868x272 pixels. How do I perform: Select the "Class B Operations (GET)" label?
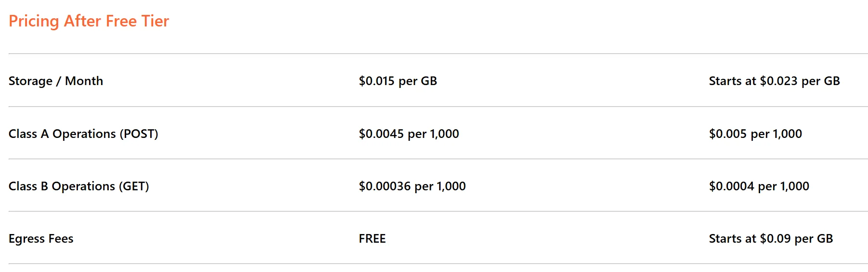(79, 186)
